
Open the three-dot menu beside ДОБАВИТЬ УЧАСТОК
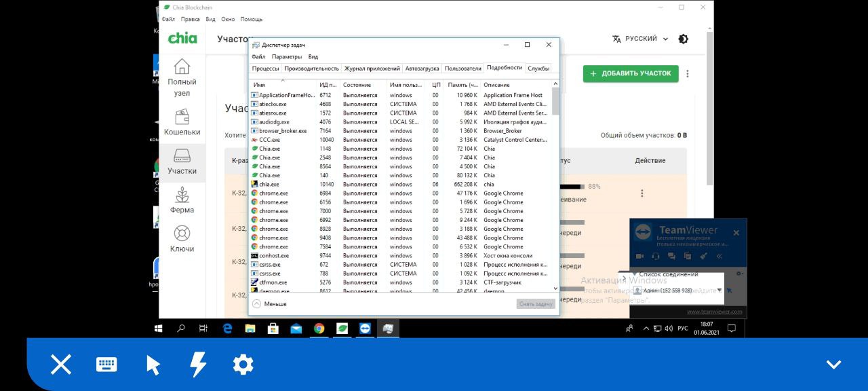pos(688,73)
